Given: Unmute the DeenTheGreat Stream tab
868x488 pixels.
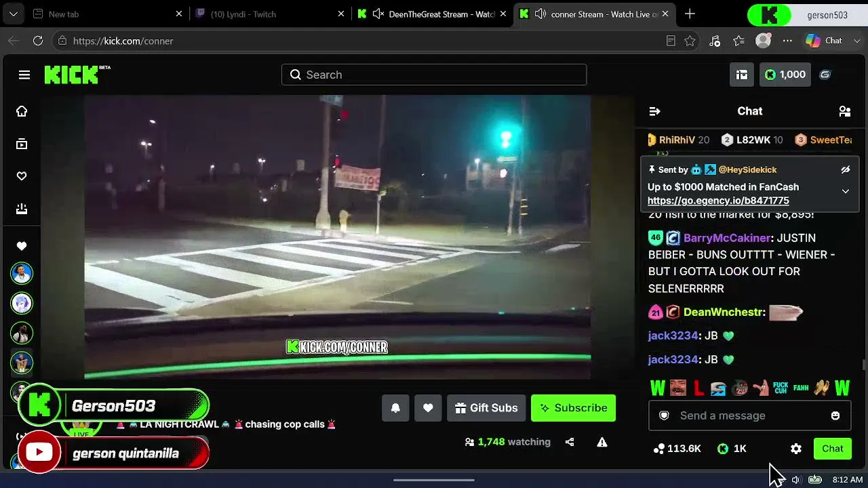Looking at the screenshot, I should click(378, 14).
